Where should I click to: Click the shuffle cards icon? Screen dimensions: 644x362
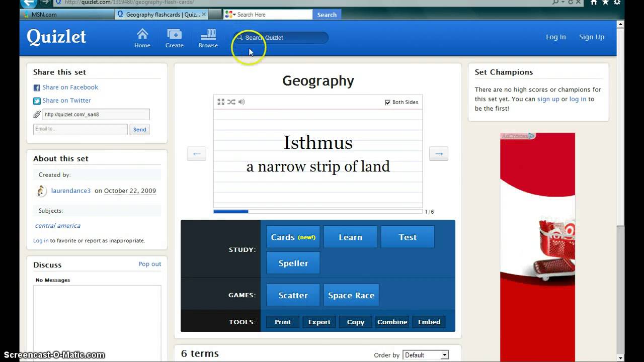point(231,102)
